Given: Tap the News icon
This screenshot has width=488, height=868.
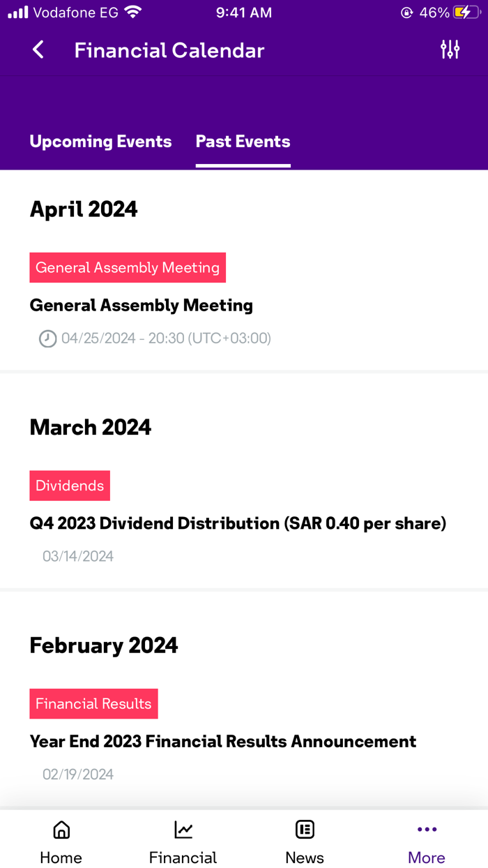Looking at the screenshot, I should tap(305, 830).
